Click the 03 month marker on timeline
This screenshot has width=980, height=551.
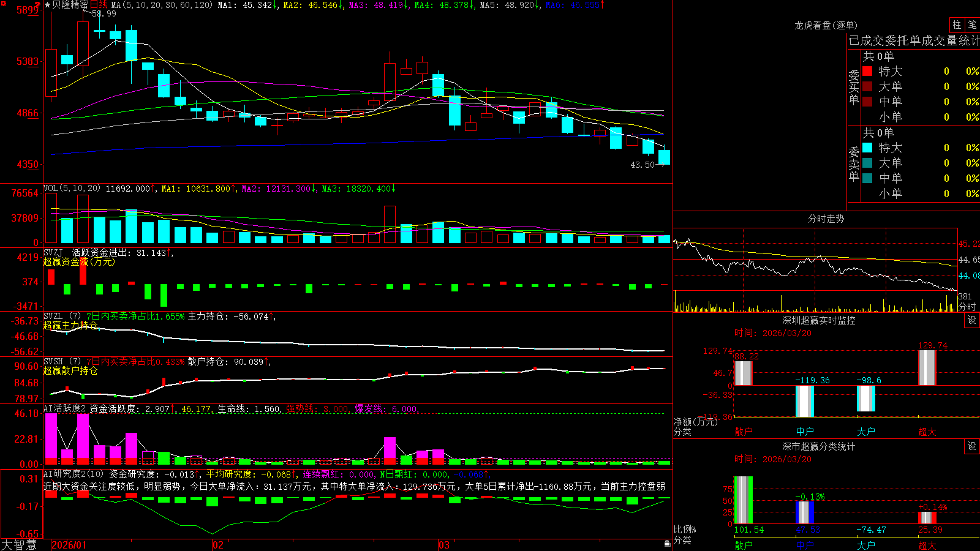pos(444,545)
